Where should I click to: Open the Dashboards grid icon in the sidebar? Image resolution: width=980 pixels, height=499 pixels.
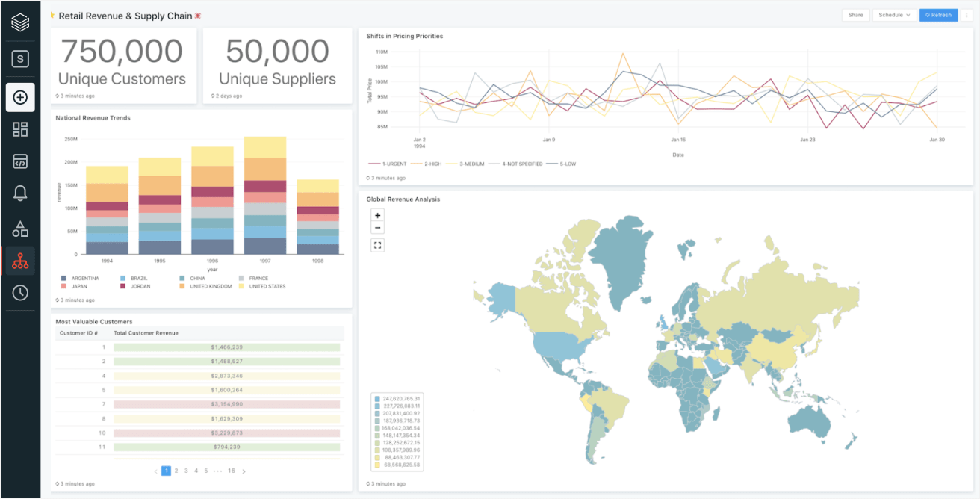(x=20, y=129)
